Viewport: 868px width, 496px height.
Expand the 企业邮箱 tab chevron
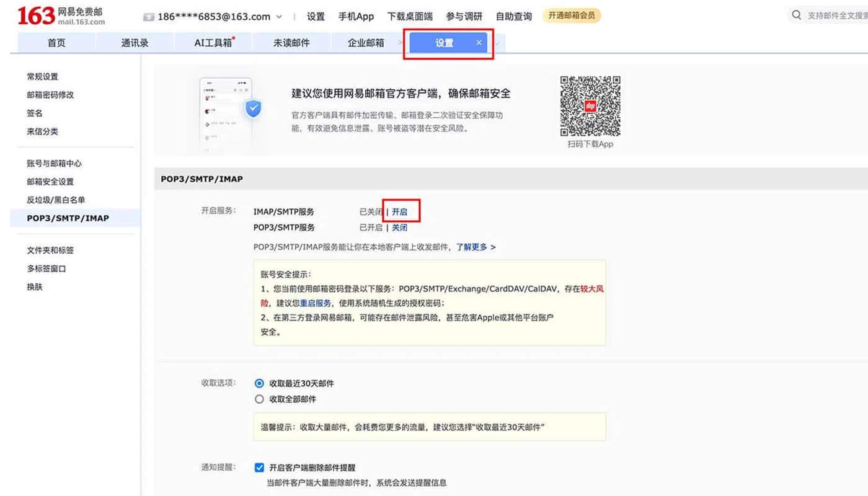tap(400, 43)
